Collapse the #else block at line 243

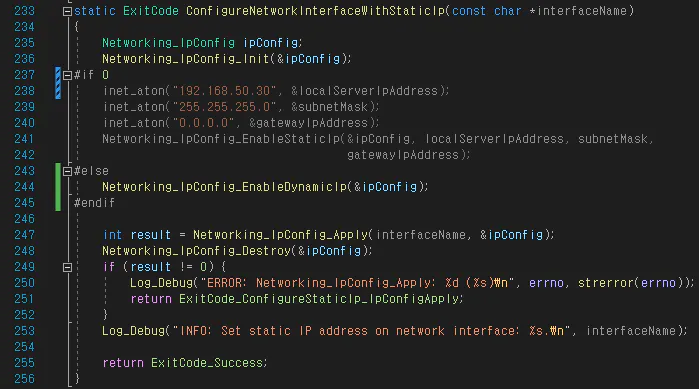coord(67,172)
